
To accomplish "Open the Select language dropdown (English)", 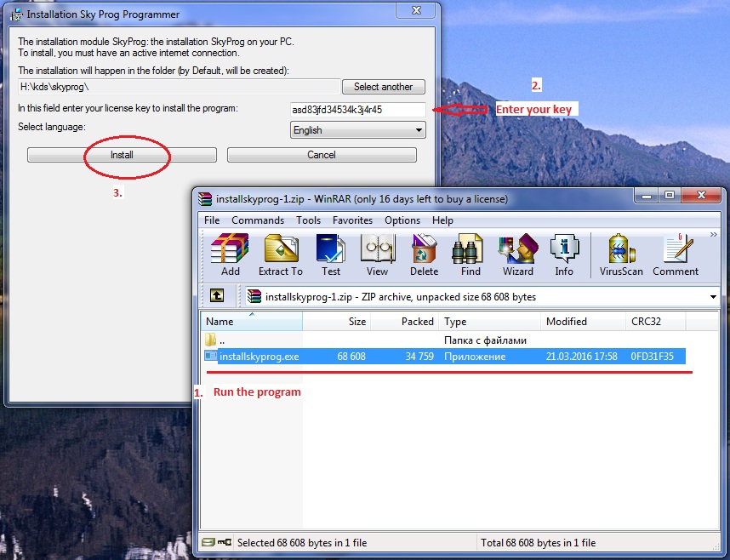I will [x=357, y=130].
